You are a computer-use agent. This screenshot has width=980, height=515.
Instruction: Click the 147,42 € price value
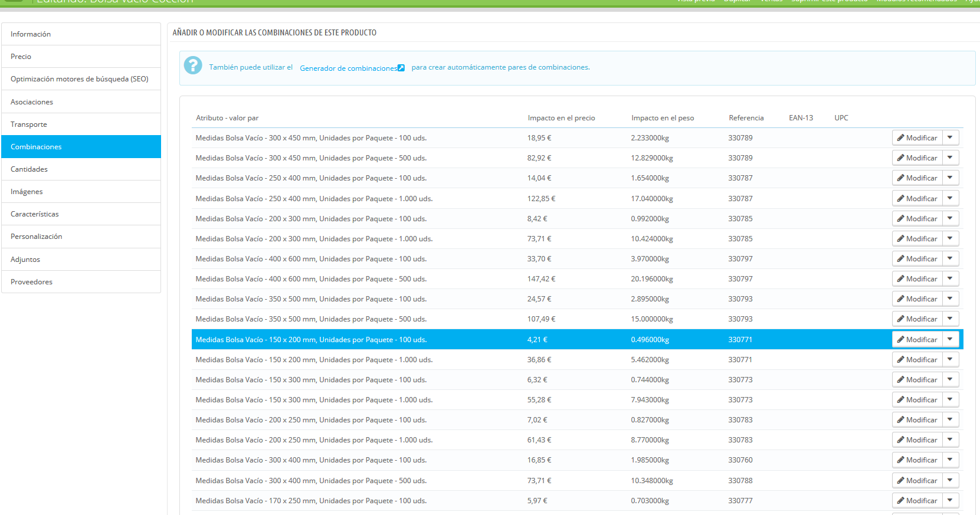(541, 279)
